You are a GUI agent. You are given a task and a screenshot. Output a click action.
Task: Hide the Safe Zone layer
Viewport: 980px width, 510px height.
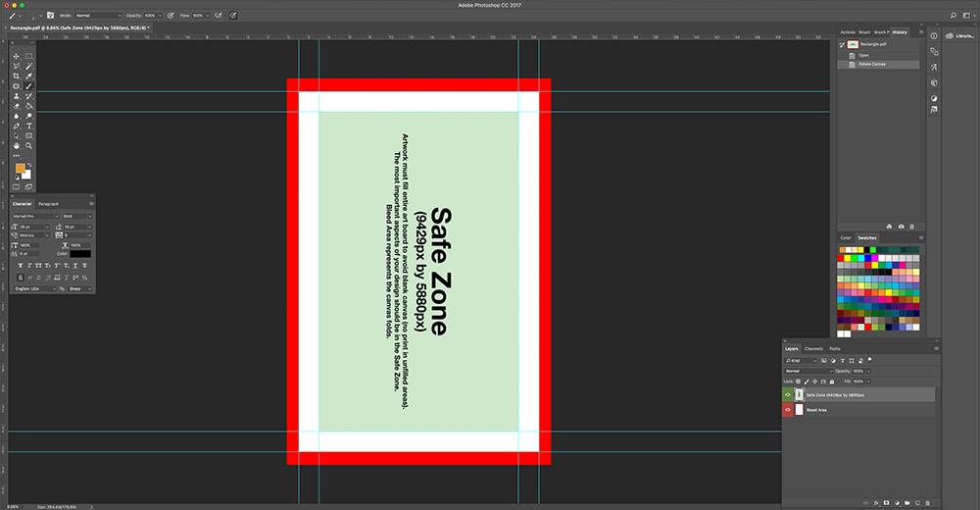click(788, 394)
